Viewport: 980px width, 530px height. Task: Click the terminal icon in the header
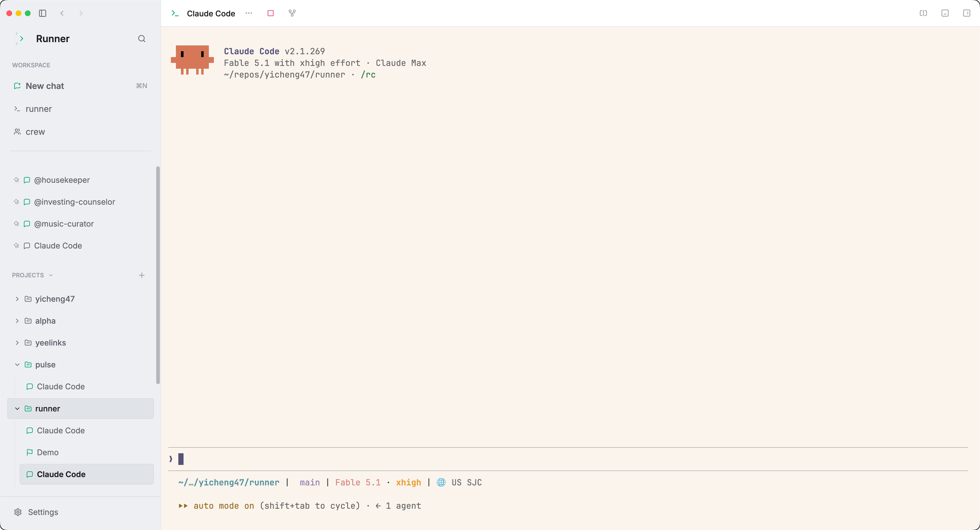click(x=175, y=13)
